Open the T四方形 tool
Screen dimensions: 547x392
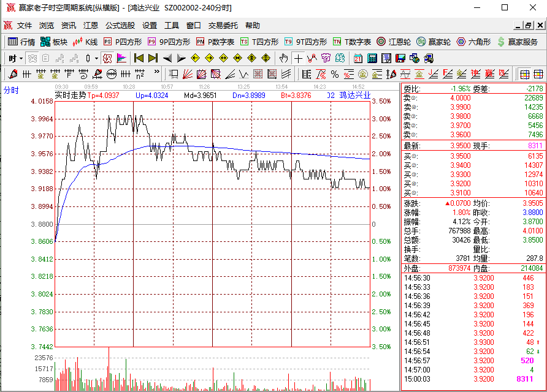(259, 42)
